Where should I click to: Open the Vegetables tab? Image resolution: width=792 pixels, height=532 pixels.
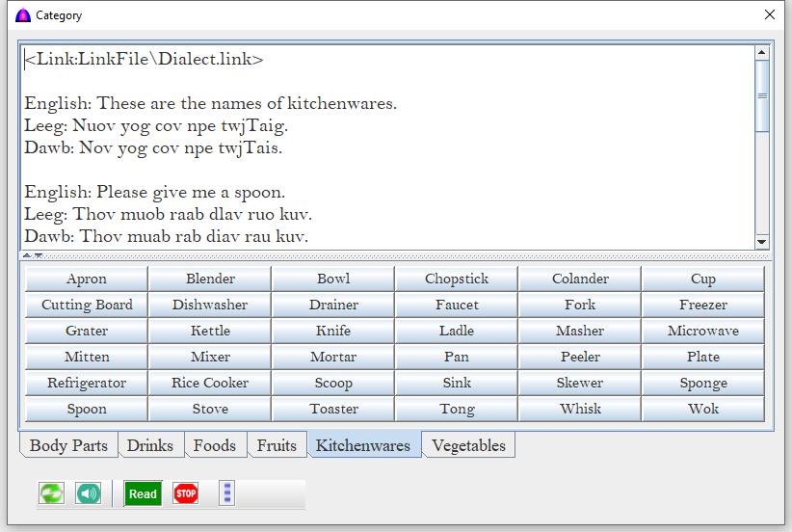tap(468, 445)
